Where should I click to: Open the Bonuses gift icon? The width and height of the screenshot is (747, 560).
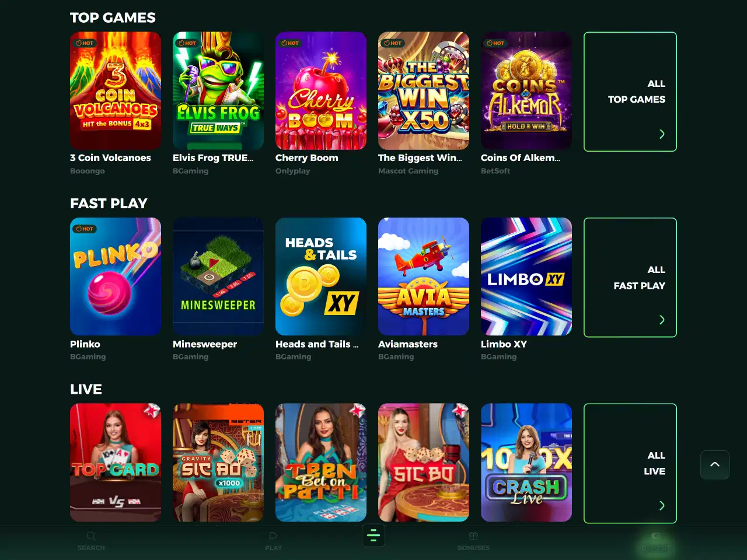click(473, 535)
